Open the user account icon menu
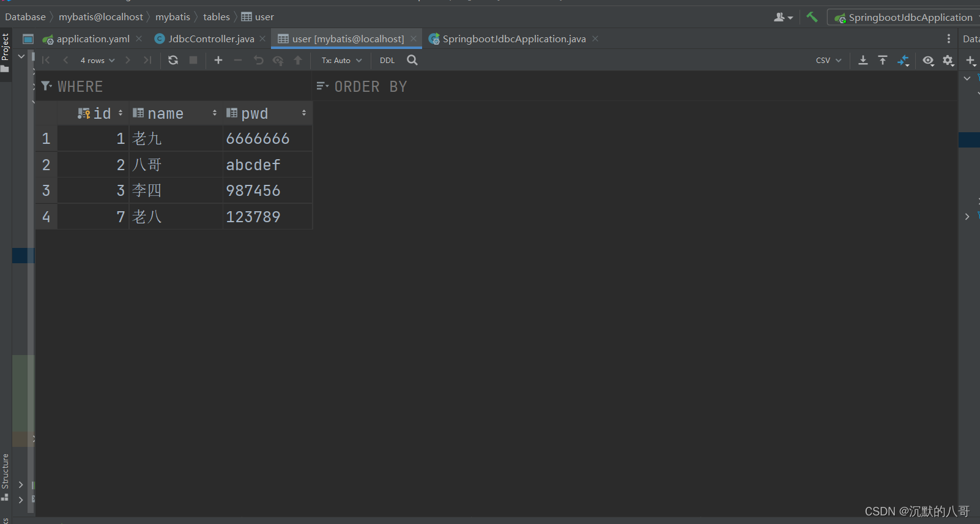Image resolution: width=980 pixels, height=524 pixels. point(783,17)
